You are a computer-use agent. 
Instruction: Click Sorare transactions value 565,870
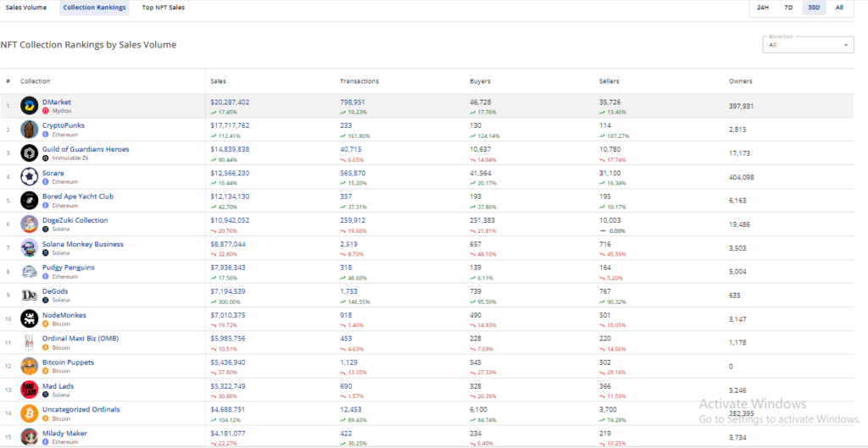tap(353, 173)
